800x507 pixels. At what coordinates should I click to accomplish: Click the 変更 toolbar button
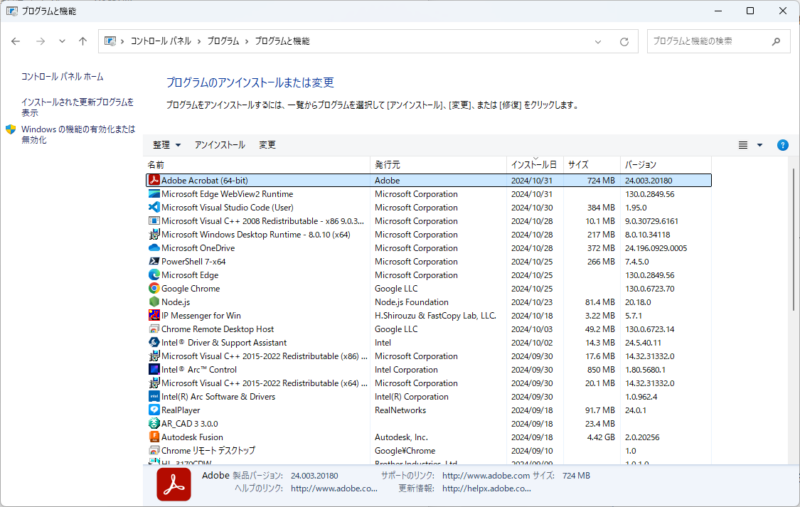[x=267, y=145]
